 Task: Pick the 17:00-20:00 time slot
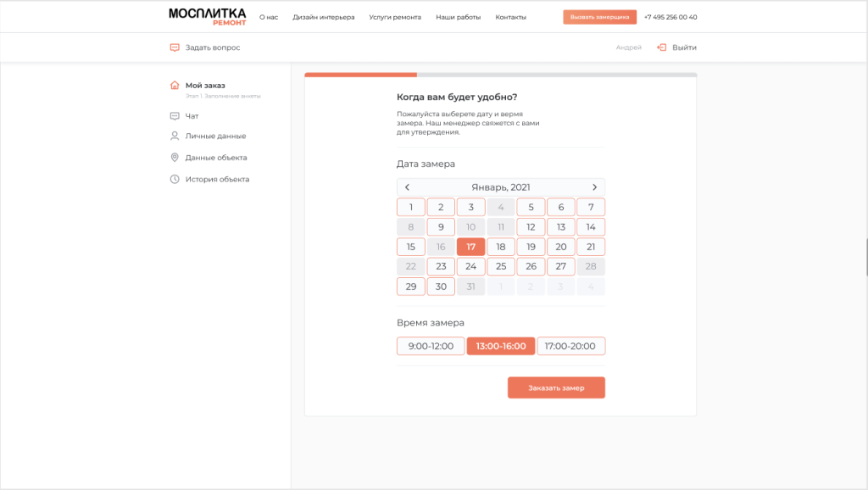[x=570, y=346]
